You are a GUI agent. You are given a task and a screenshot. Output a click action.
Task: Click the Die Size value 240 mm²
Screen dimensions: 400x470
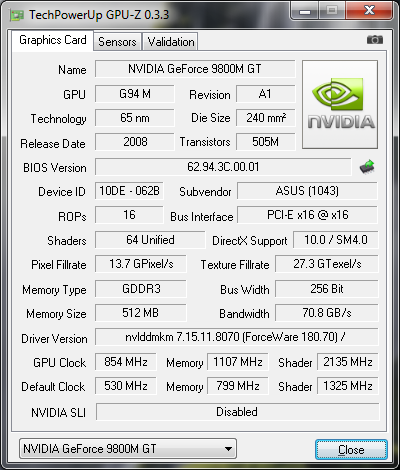tap(266, 118)
